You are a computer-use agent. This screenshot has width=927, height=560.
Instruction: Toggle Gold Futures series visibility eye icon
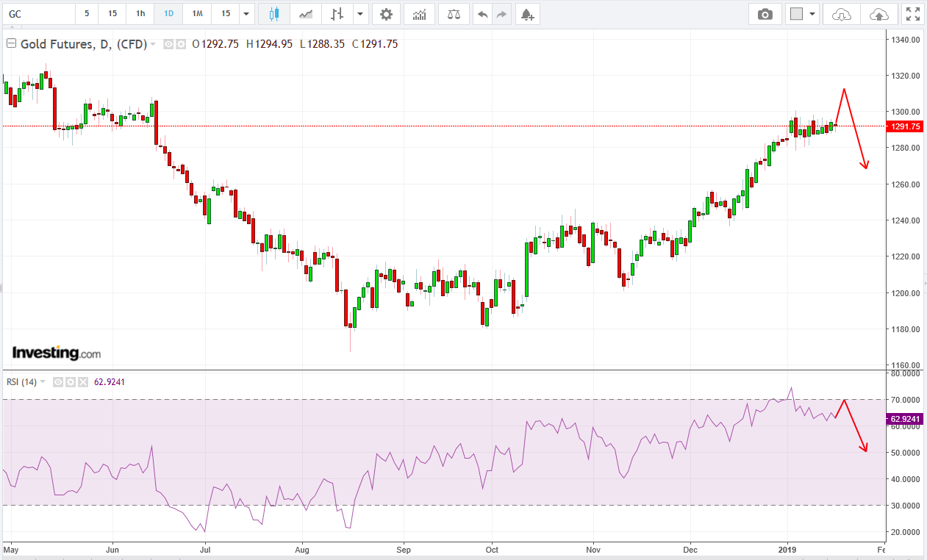pyautogui.click(x=168, y=44)
